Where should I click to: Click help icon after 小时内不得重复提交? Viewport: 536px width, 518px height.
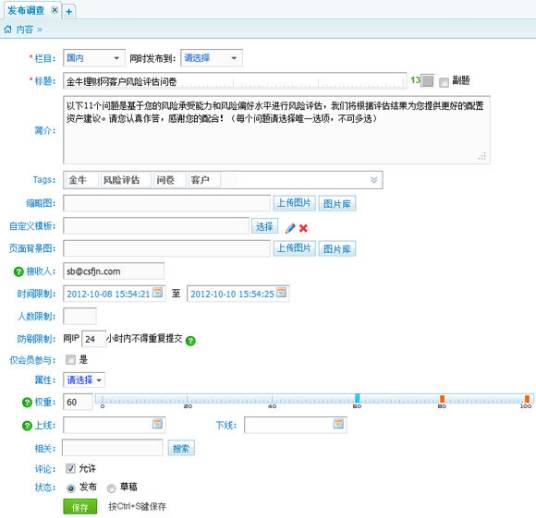coord(190,341)
